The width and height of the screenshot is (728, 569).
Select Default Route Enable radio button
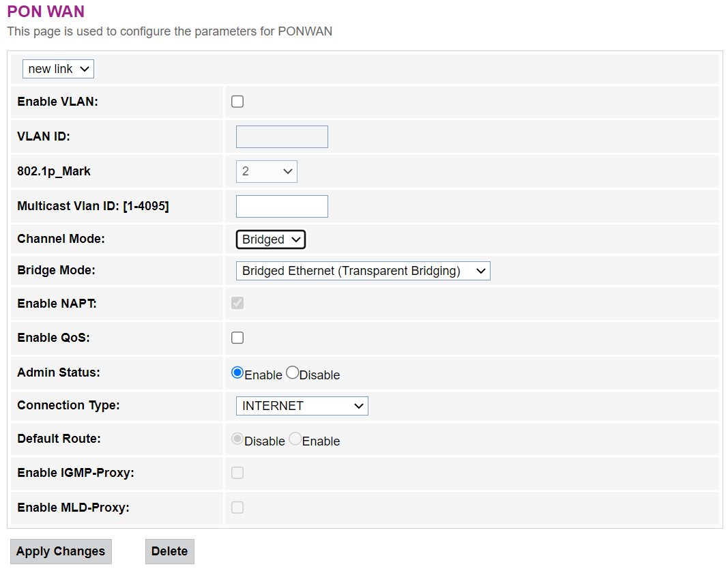pos(295,439)
